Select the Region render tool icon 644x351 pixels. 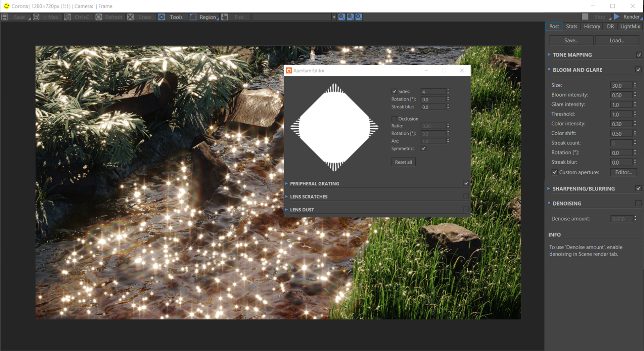click(193, 17)
